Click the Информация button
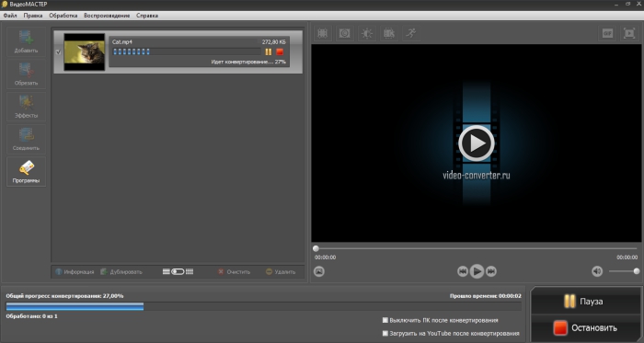644x343 pixels. [75, 271]
